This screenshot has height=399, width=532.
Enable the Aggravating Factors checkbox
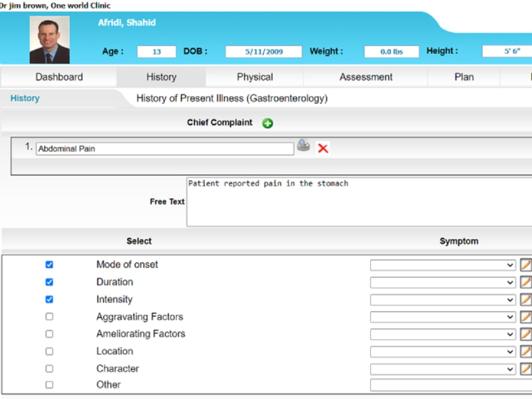pyautogui.click(x=49, y=316)
